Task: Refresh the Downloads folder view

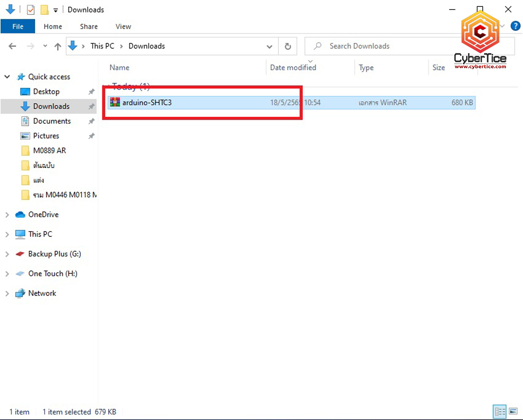Action: 288,46
